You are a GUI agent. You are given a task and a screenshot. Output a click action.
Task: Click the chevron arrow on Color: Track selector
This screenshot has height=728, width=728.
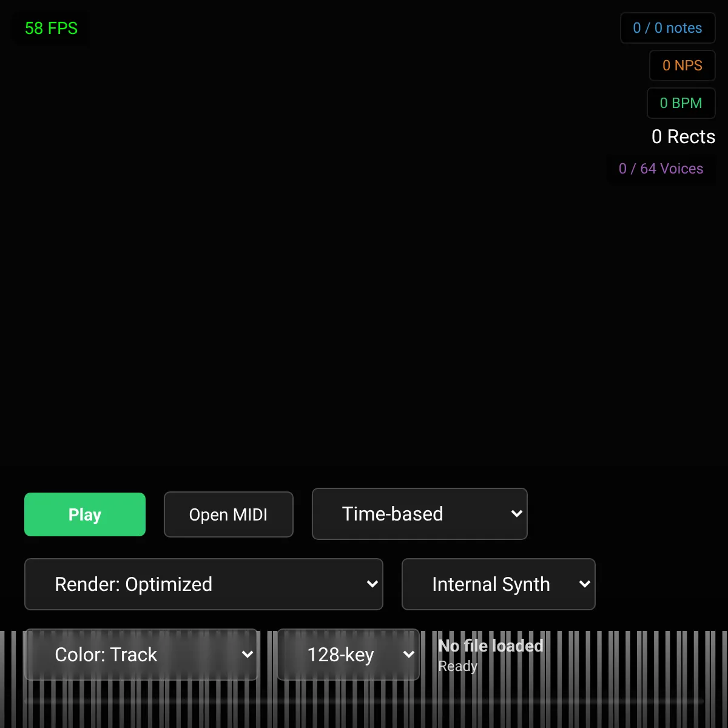[247, 655]
